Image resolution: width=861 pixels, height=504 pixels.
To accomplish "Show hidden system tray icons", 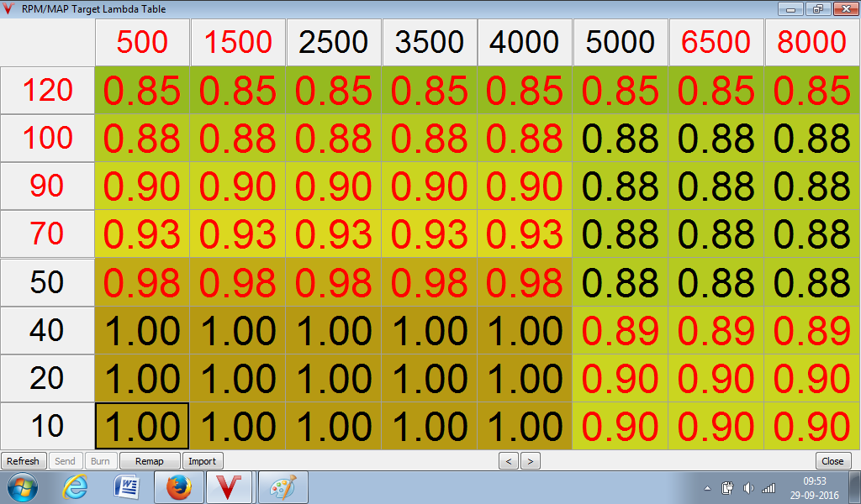I will coord(707,488).
